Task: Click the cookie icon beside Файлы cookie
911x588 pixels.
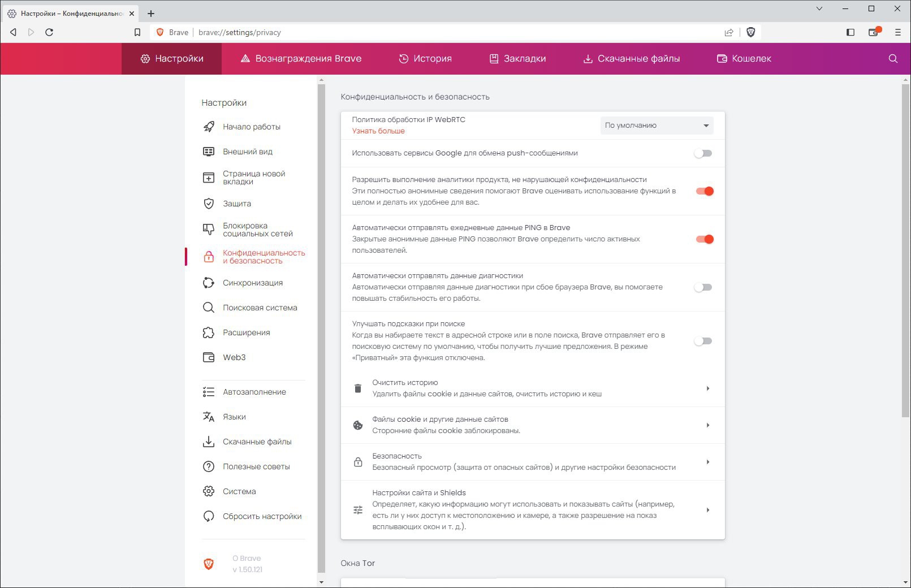Action: click(358, 425)
